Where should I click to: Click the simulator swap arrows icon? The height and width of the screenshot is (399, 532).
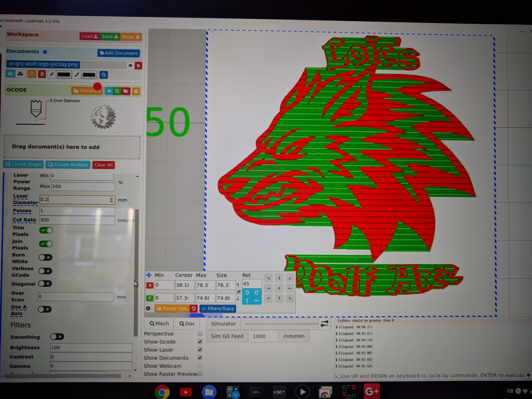click(324, 324)
